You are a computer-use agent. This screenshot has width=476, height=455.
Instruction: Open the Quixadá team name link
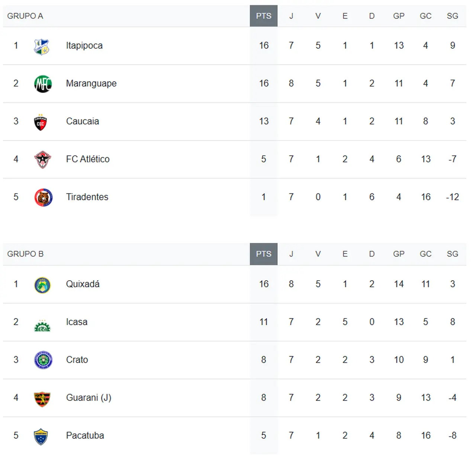(83, 284)
